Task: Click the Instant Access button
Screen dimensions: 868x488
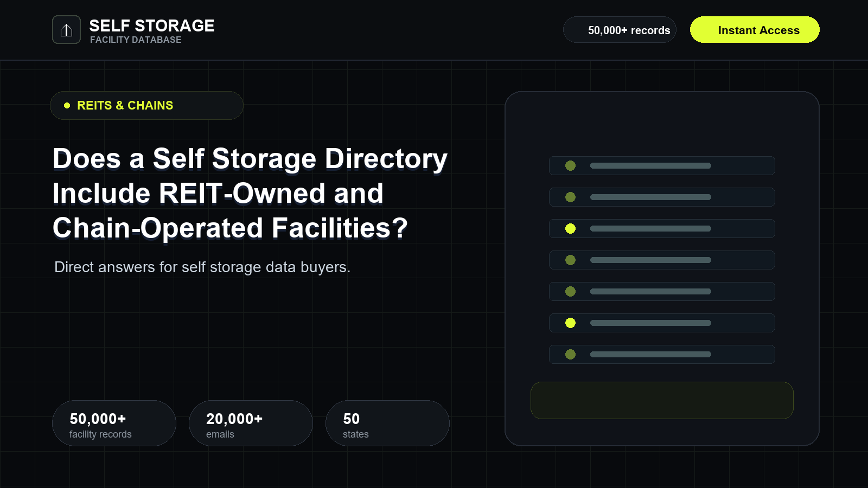Action: 755,29
